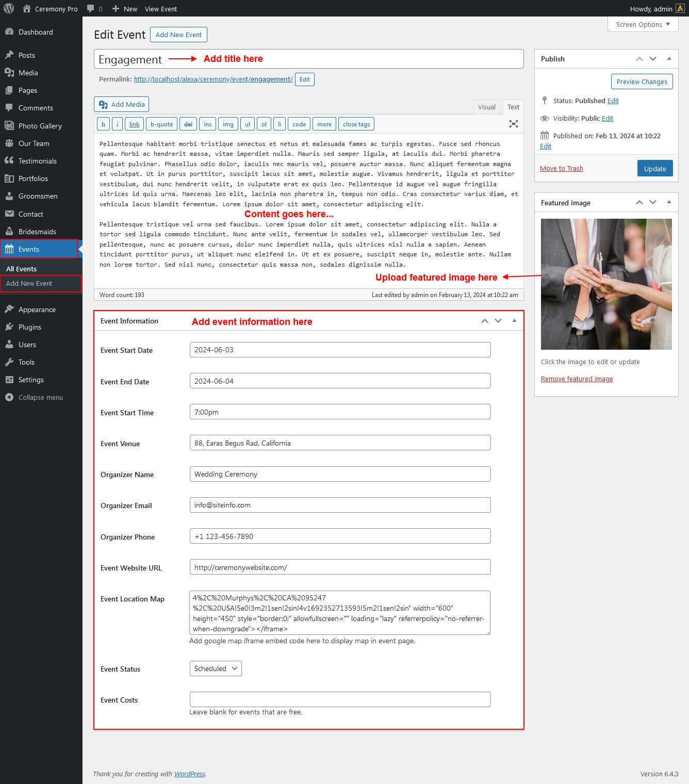Click the Portfolios icon
The height and width of the screenshot is (784, 689).
9,178
